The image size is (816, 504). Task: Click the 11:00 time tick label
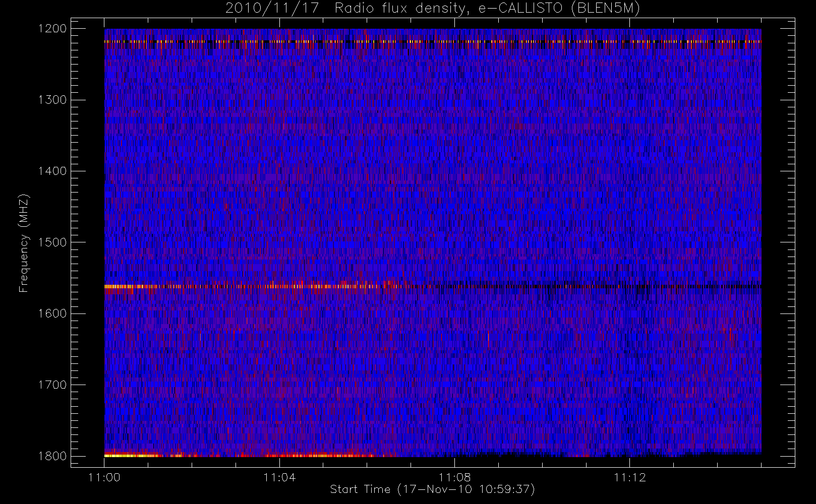104,477
